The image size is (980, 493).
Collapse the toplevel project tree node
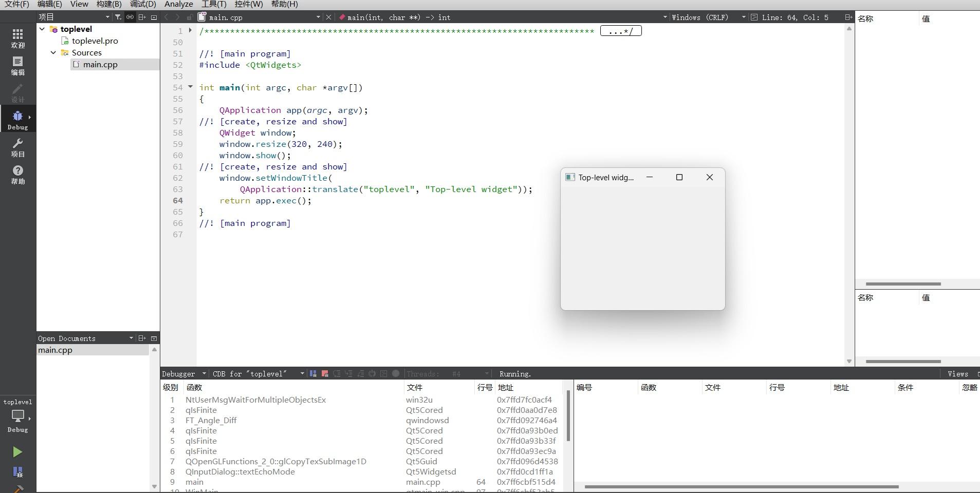coord(42,29)
